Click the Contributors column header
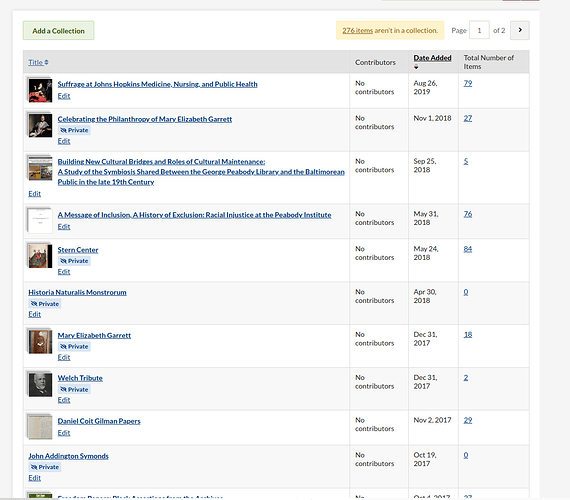570x500 pixels. coord(375,63)
